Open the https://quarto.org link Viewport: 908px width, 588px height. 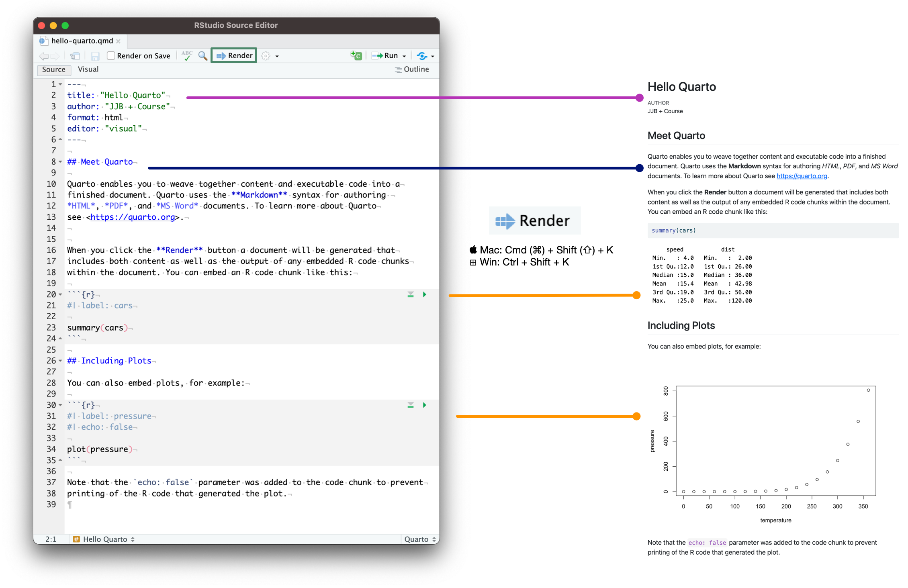click(133, 217)
